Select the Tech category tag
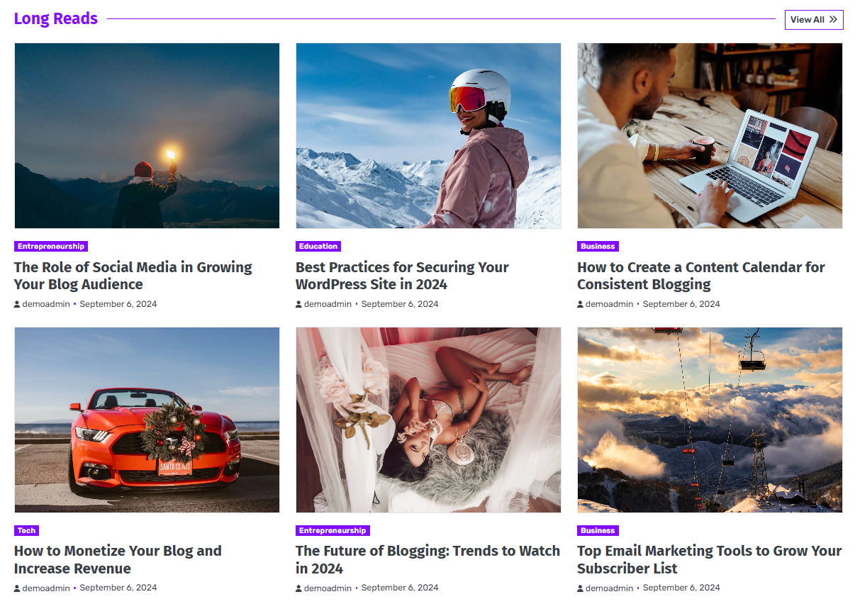860x616 pixels. click(x=26, y=530)
